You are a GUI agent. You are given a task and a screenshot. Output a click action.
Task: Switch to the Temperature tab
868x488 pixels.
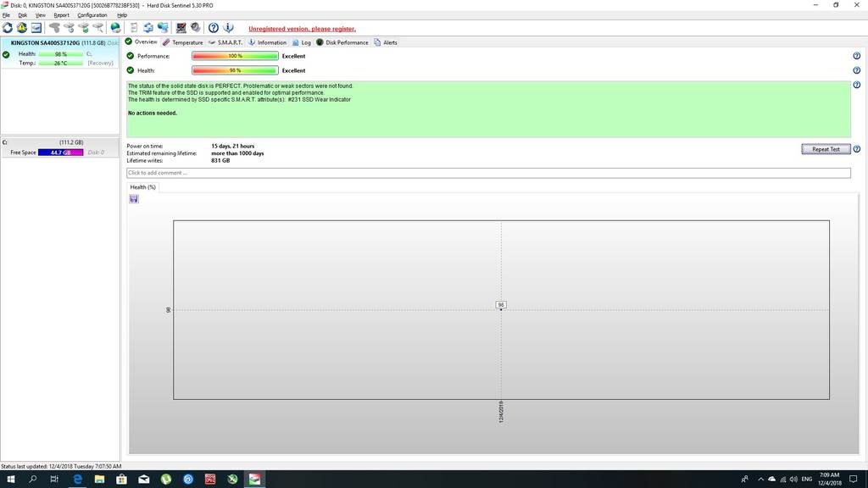(x=183, y=42)
